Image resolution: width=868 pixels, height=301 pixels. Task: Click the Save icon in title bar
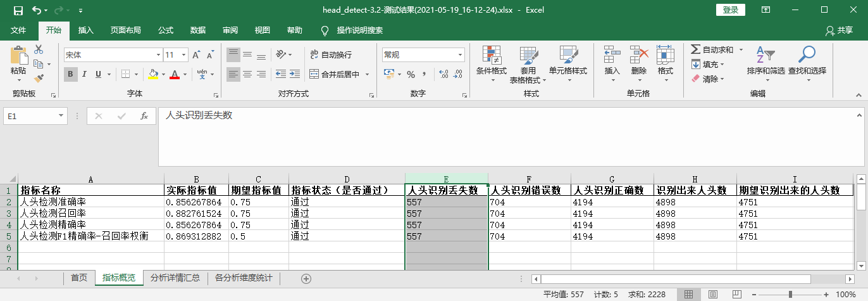18,10
